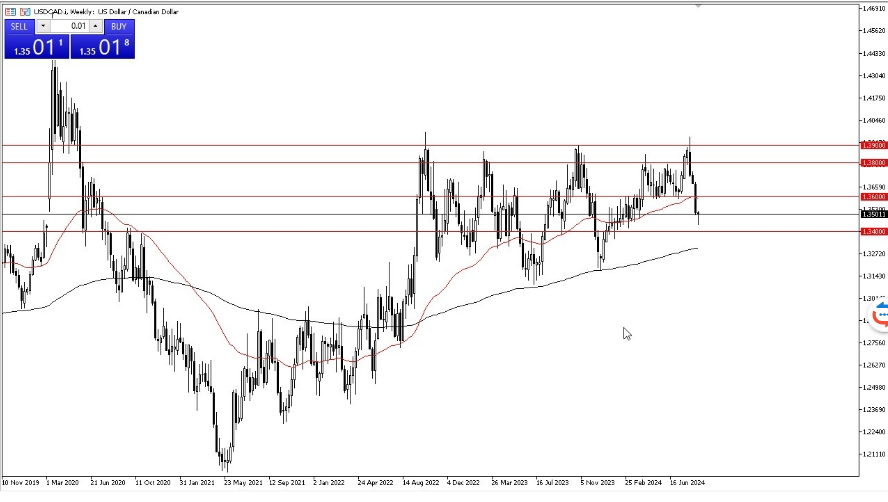
Task: Increase lot volume with the up arrow
Action: [95, 26]
